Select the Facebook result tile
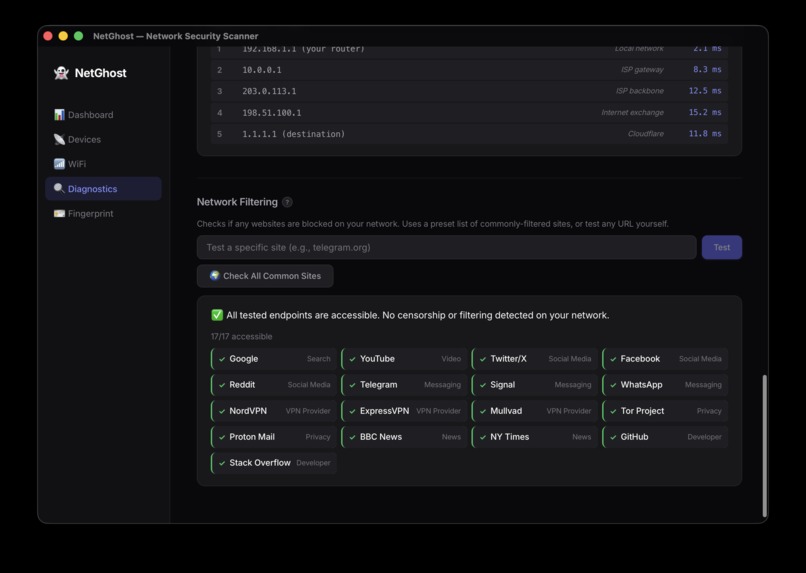The height and width of the screenshot is (573, 806). [665, 359]
